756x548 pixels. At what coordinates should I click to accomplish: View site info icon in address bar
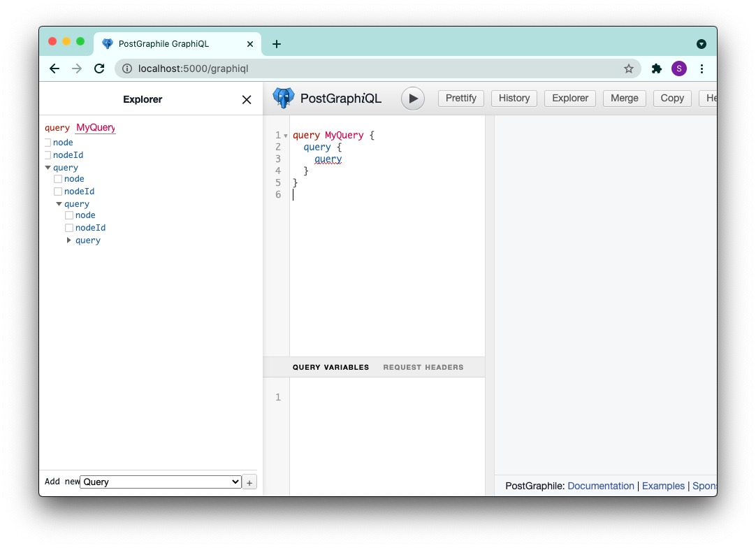[x=126, y=68]
